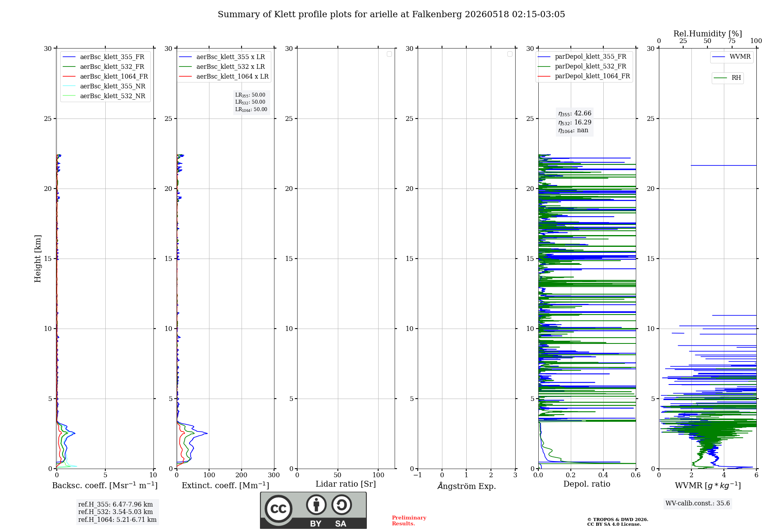Click empty legend box in Ångström plot
This screenshot has height=532, width=783.
click(510, 54)
